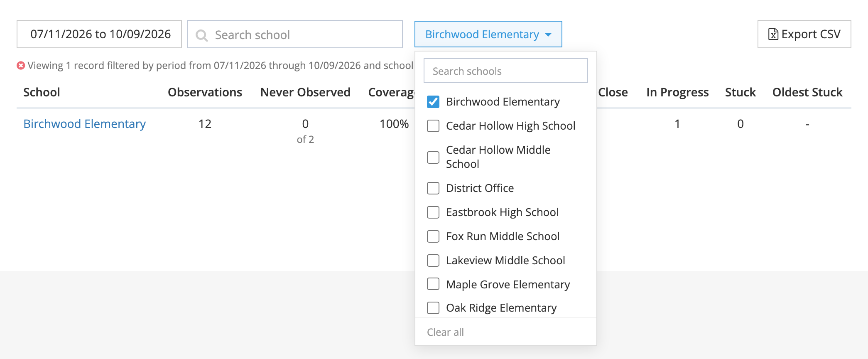Click the CSV file icon on Export
Screen dimensions: 868x359
773,34
